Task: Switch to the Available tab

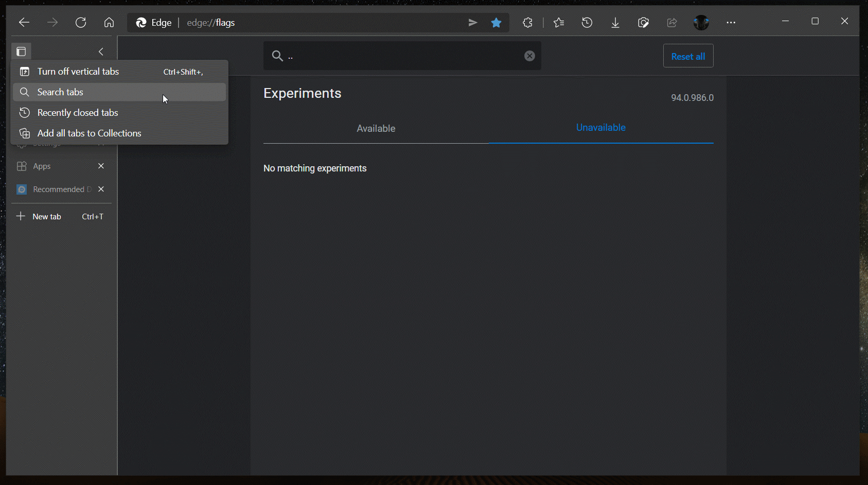Action: click(x=376, y=128)
